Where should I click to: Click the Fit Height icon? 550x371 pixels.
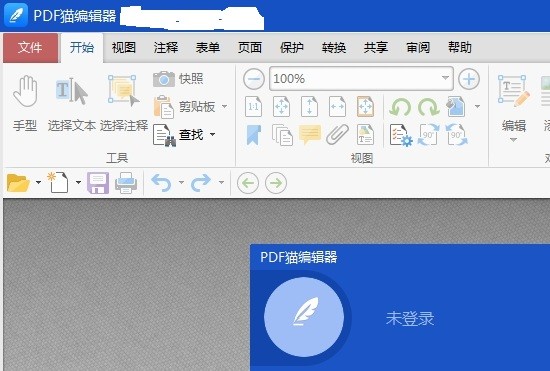[309, 107]
